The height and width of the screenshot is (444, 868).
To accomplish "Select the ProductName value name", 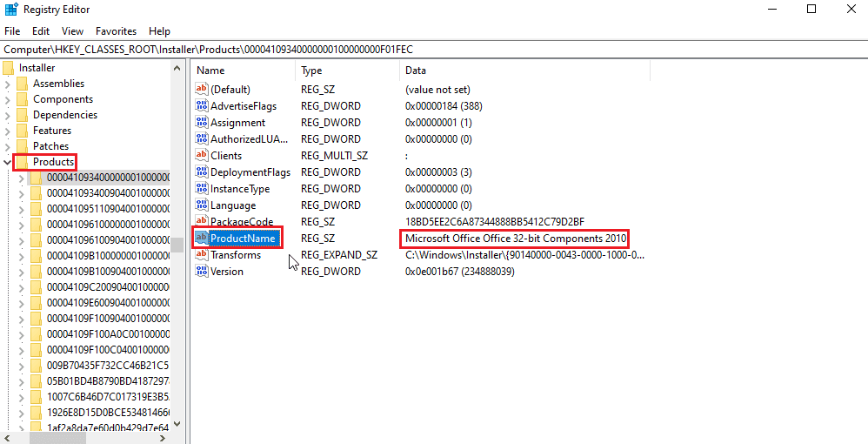I will 243,239.
